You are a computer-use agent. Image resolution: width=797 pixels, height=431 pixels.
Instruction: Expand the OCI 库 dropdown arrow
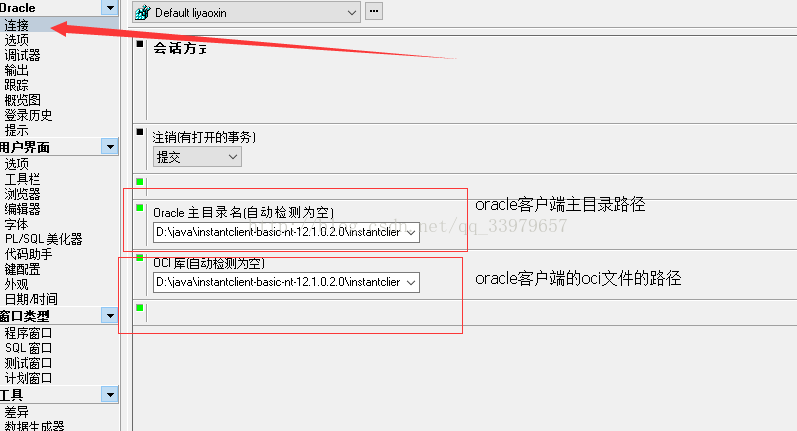[x=411, y=283]
